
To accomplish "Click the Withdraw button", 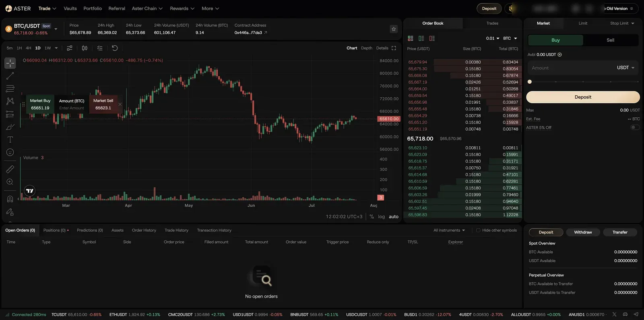I will (583, 232).
